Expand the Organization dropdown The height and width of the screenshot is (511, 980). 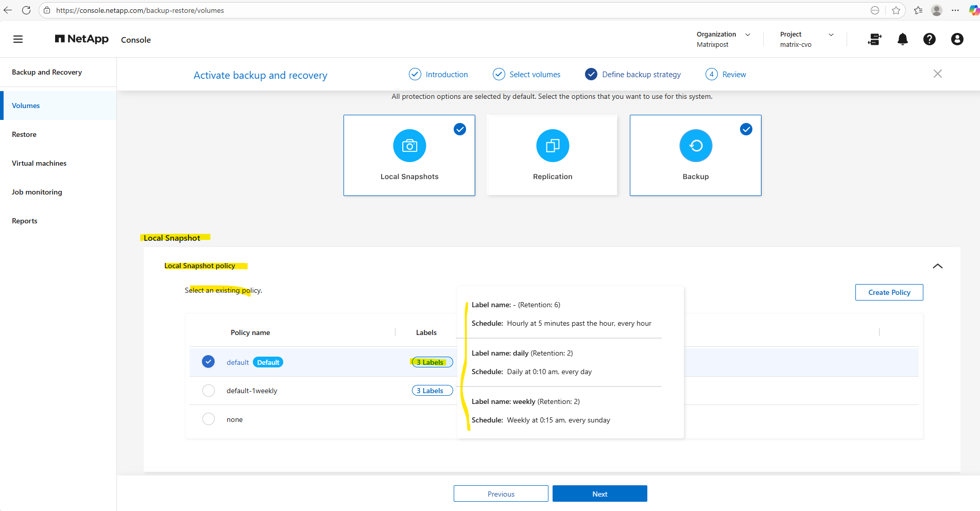748,35
